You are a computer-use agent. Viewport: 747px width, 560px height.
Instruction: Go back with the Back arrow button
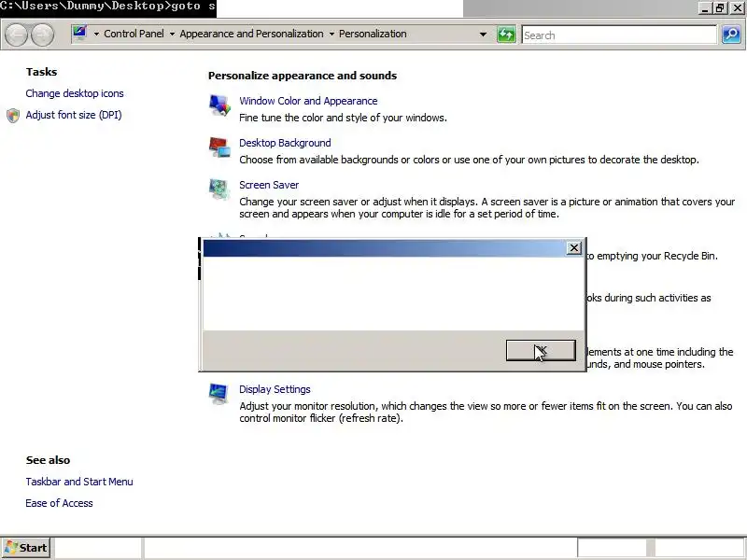coord(16,35)
